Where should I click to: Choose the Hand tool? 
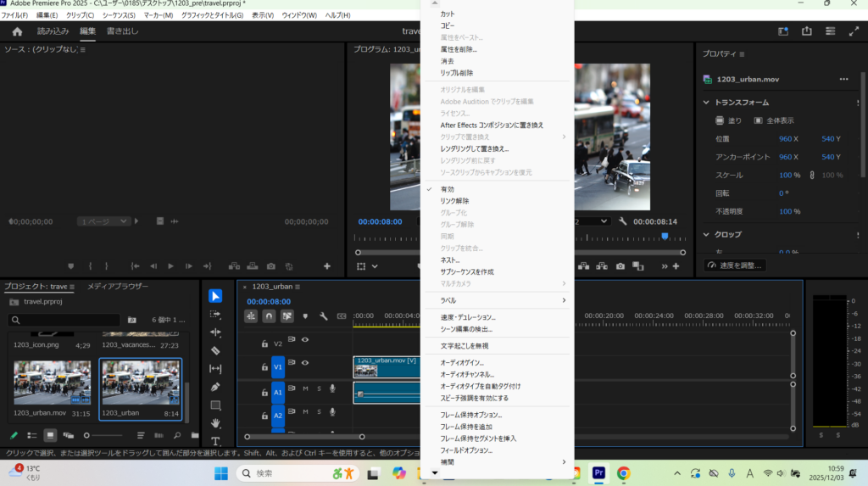click(x=215, y=423)
